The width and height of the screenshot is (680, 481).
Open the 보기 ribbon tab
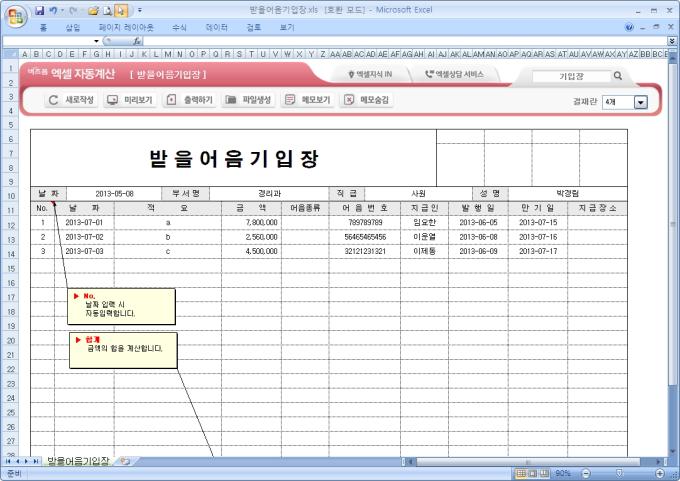[x=287, y=28]
